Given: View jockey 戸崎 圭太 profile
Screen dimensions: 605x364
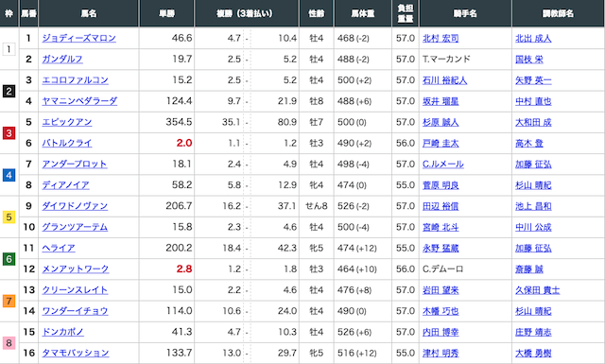Looking at the screenshot, I should (441, 143).
